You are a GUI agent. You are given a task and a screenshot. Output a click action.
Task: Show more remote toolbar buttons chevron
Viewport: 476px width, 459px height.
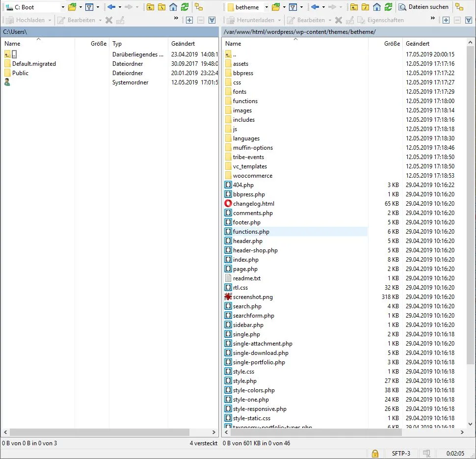433,18
